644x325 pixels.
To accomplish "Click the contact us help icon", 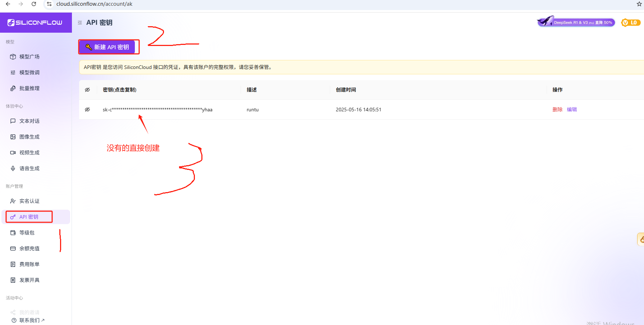I will pyautogui.click(x=14, y=320).
